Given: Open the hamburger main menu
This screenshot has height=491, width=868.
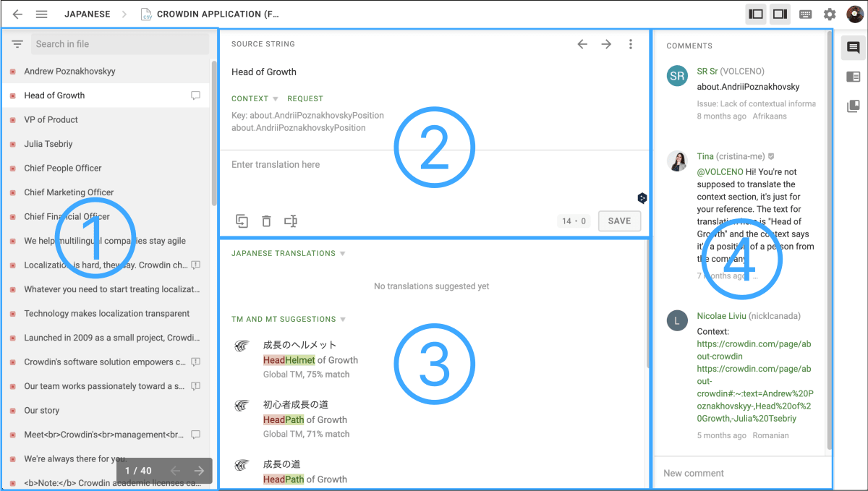Looking at the screenshot, I should click(41, 14).
